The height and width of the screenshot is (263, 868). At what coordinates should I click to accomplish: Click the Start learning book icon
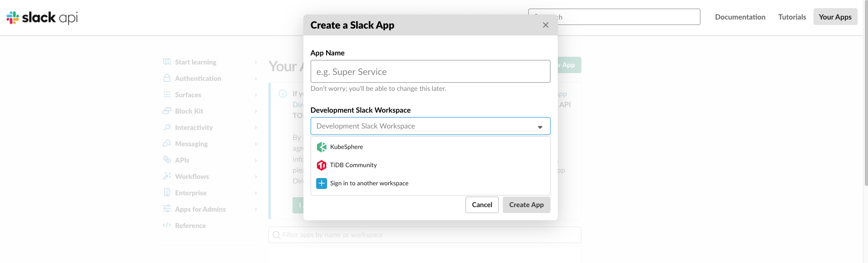pyautogui.click(x=167, y=62)
